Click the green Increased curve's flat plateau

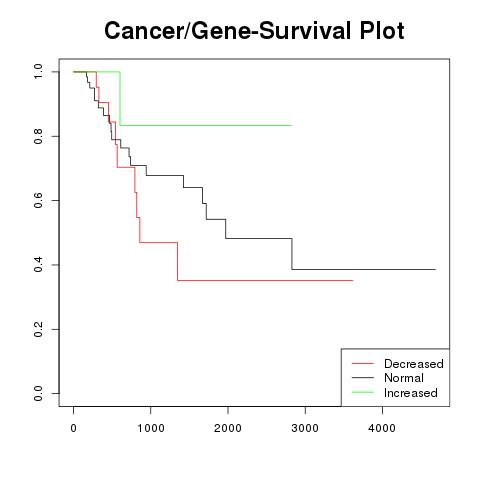coord(206,125)
